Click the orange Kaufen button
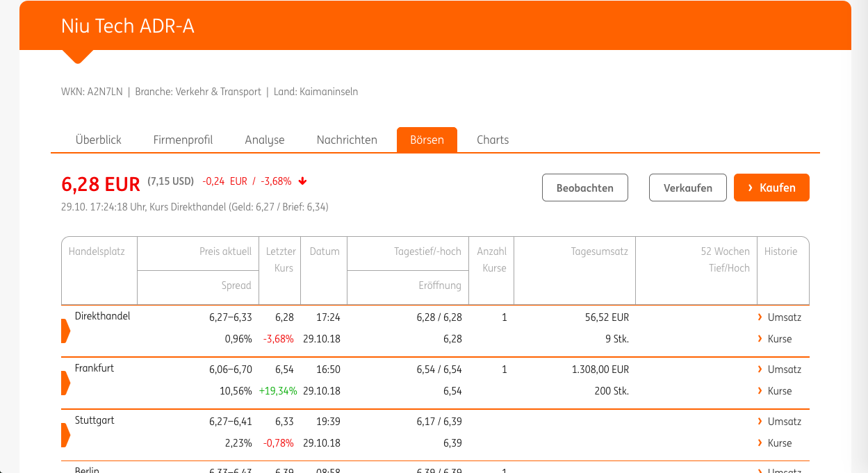 [771, 188]
